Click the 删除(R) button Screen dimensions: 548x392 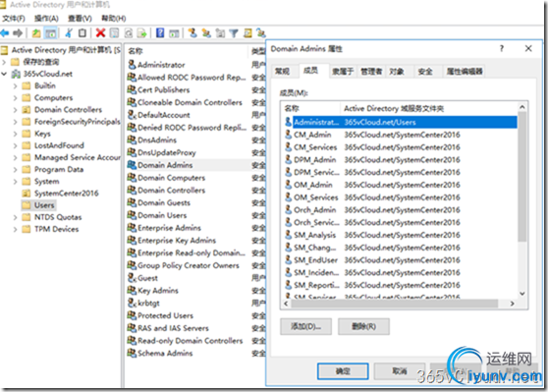[363, 326]
